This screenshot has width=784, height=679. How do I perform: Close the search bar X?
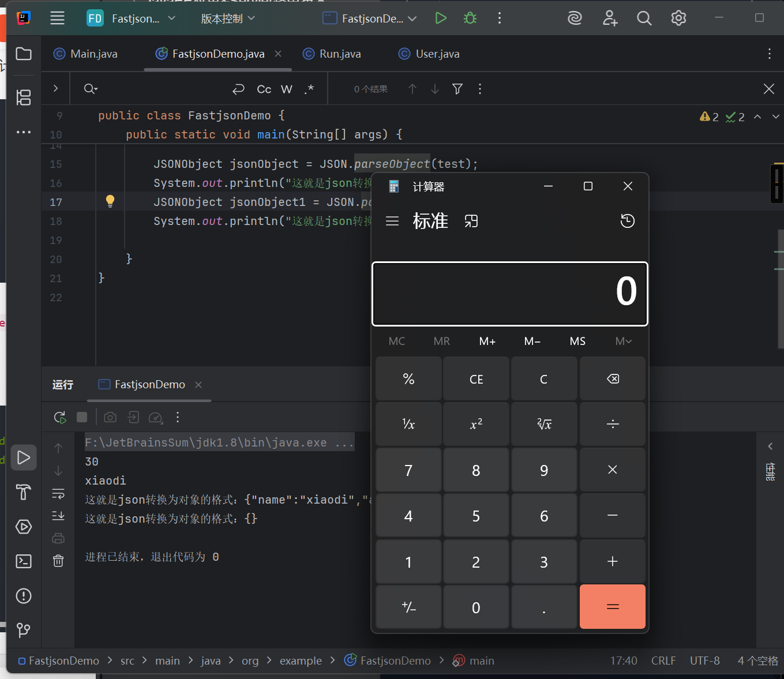point(769,89)
